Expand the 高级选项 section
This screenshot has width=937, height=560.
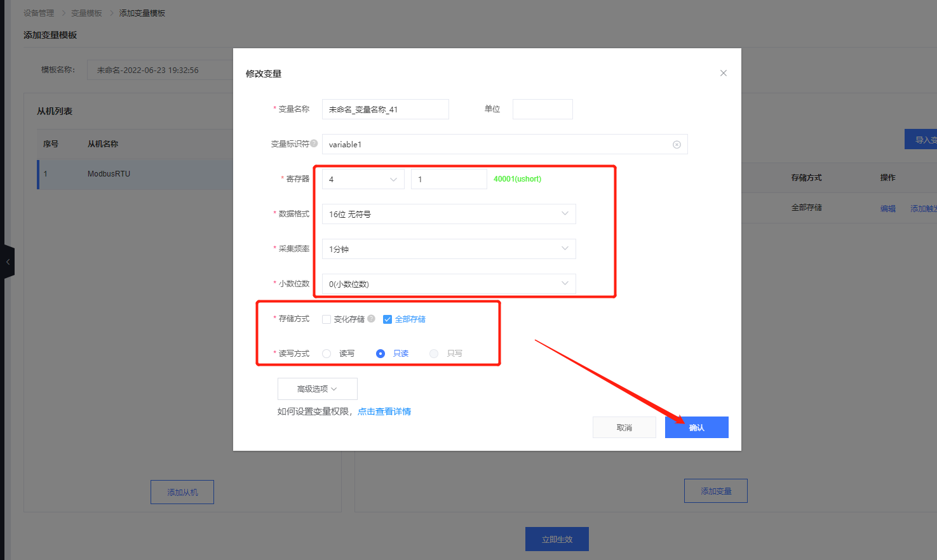(x=317, y=389)
